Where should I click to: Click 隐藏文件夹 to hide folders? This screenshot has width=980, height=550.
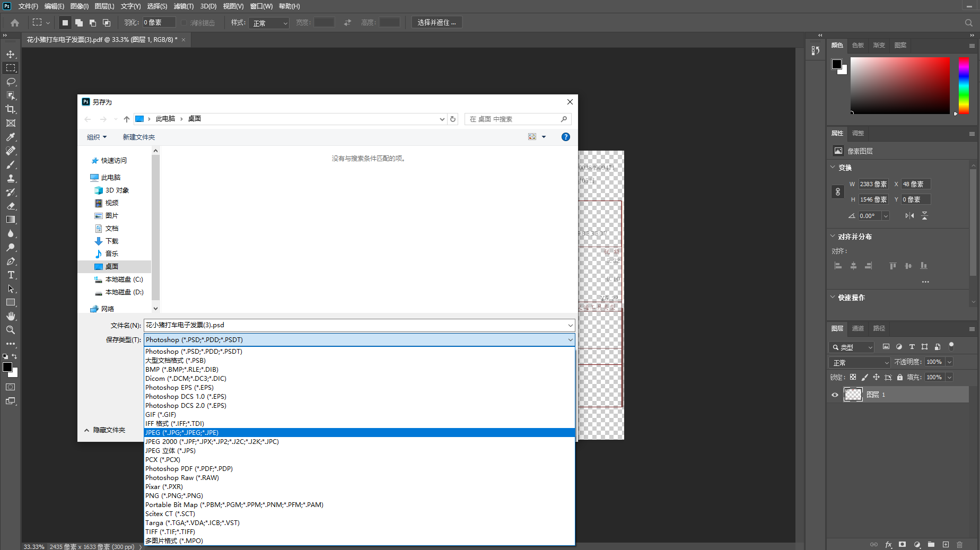tap(105, 430)
